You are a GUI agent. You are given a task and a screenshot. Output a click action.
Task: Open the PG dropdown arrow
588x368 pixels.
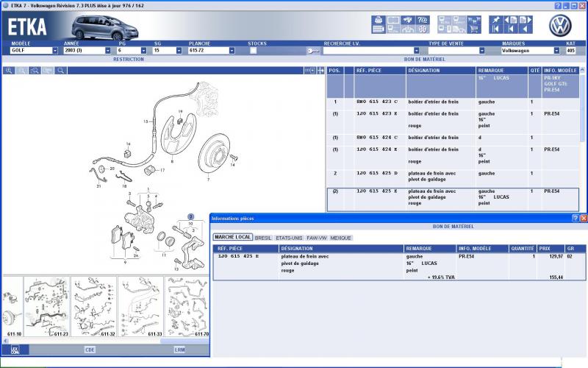(x=143, y=51)
